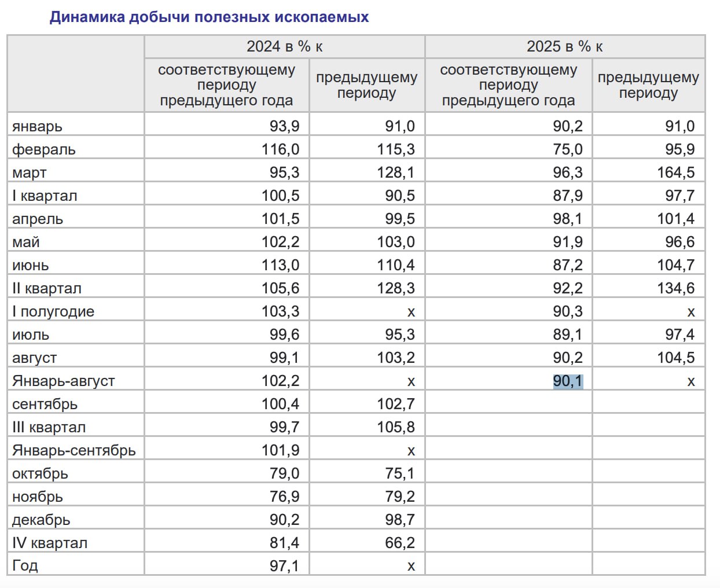Click the "I квартал" row label
The width and height of the screenshot is (720, 588).
(x=45, y=196)
